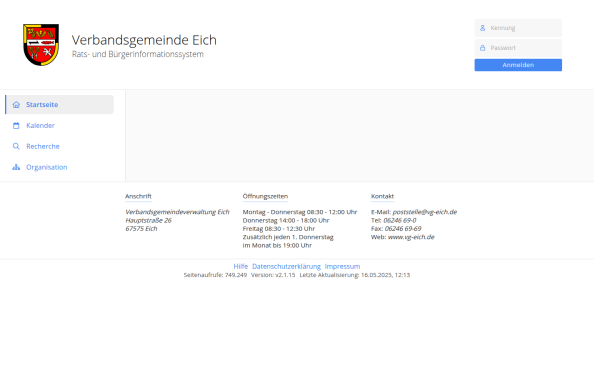Click the email poststelle@vg-eich.de

coord(425,212)
